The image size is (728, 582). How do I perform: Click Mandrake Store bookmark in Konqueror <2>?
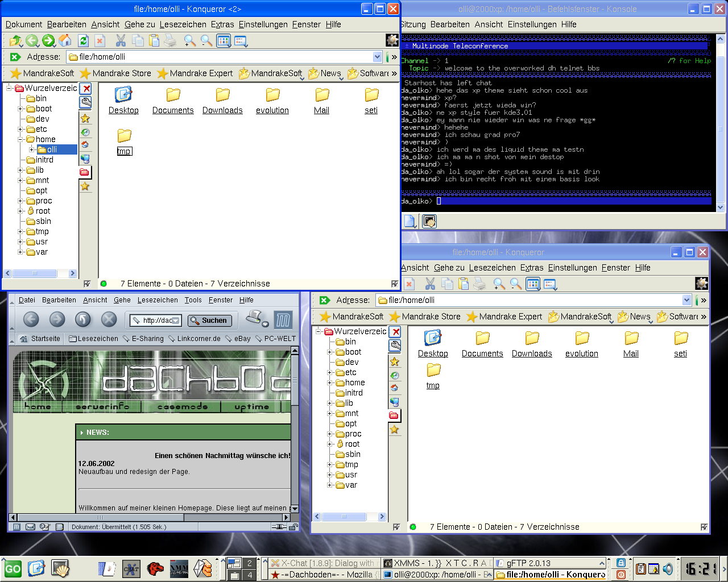point(115,73)
